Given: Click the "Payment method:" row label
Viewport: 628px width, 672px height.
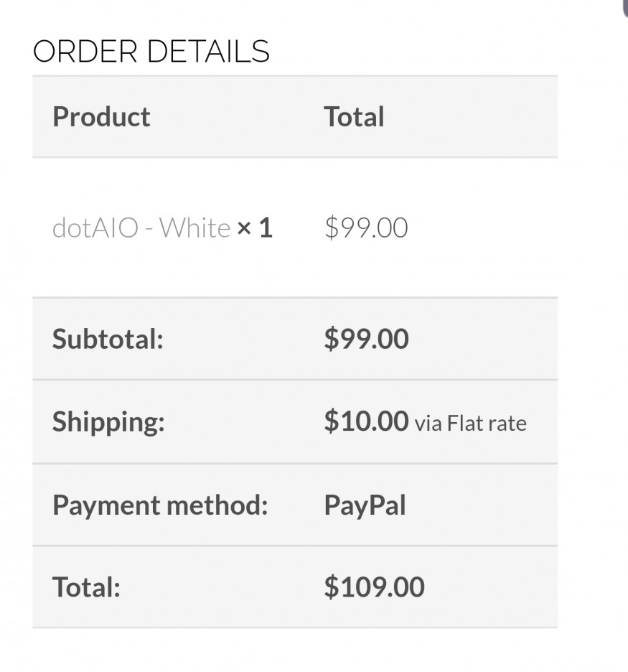Looking at the screenshot, I should coord(160,505).
